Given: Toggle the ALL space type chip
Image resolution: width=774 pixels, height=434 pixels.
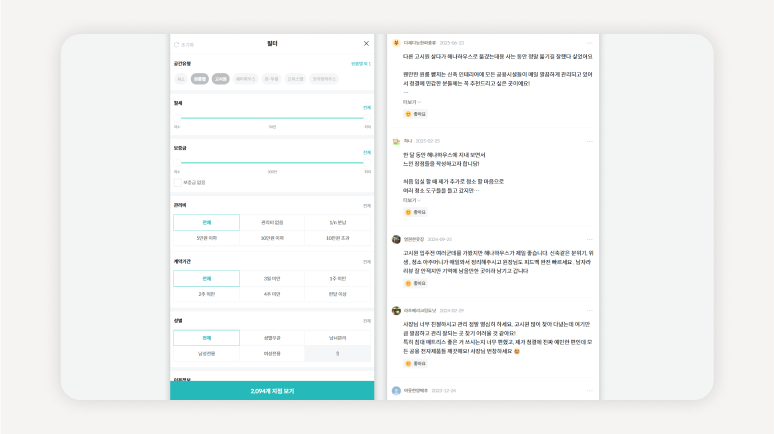Looking at the screenshot, I should [181, 78].
